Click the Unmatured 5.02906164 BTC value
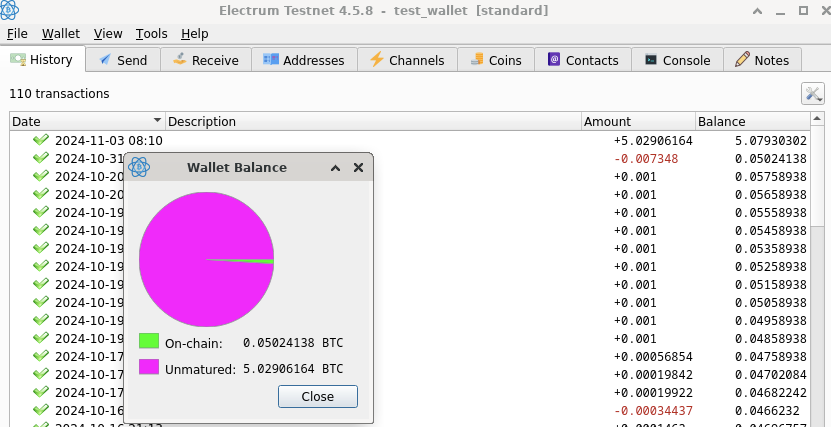 [x=293, y=368]
